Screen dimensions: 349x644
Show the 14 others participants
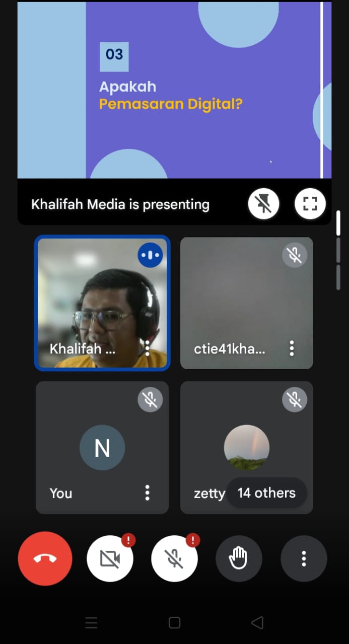(266, 493)
